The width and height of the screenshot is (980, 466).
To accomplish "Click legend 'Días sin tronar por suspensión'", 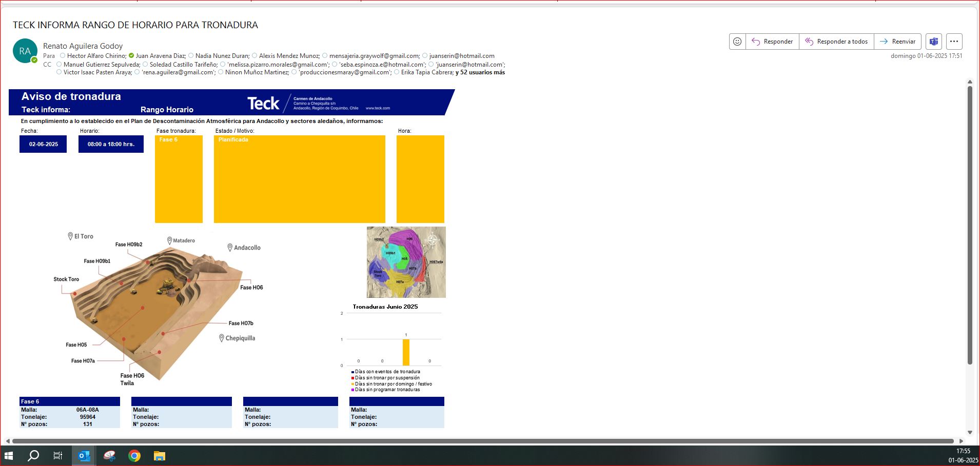I will coord(387,378).
